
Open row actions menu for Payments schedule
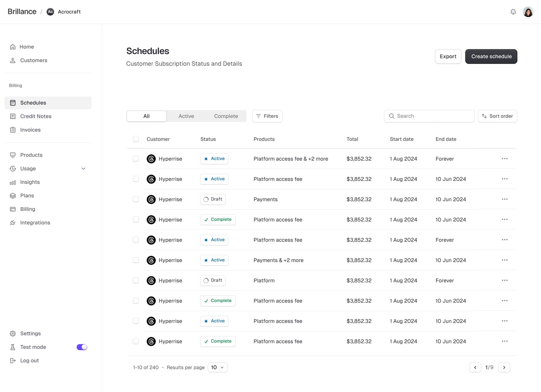[504, 199]
